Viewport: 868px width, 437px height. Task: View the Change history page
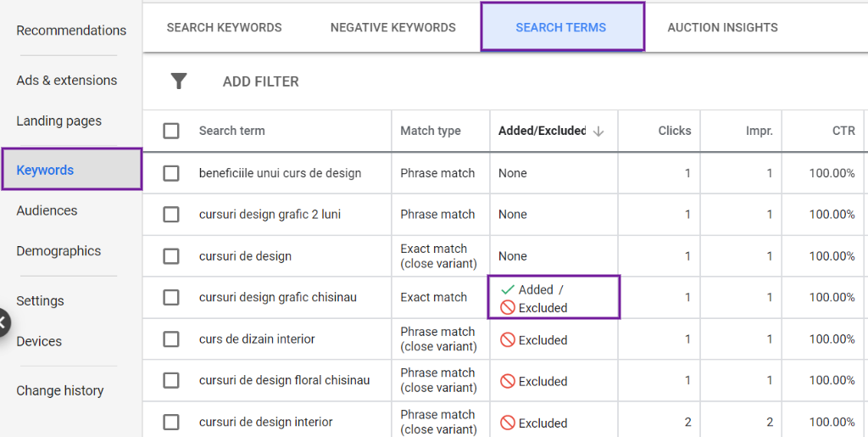[60, 390]
